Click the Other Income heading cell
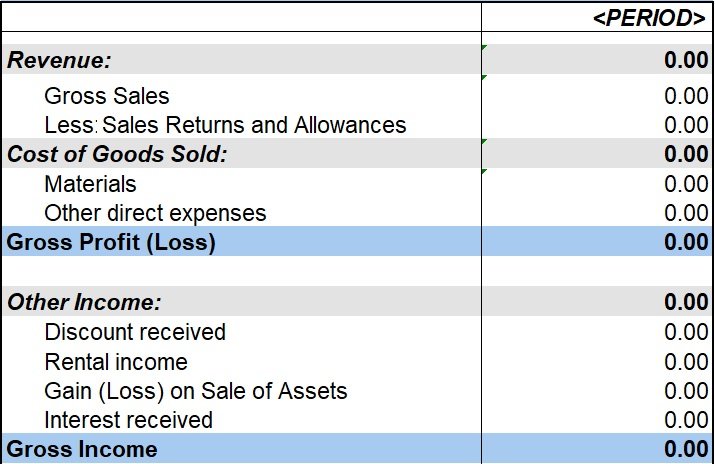Image resolution: width=715 pixels, height=464 pixels. coord(242,301)
